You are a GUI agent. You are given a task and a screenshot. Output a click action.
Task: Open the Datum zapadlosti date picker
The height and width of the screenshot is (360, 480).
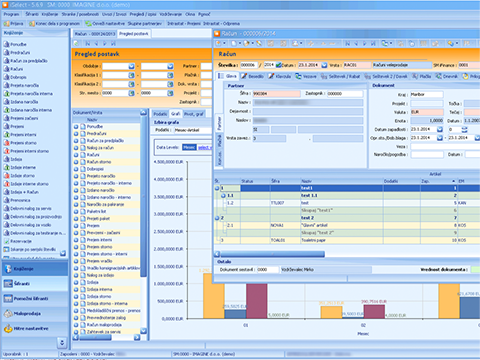click(440, 129)
